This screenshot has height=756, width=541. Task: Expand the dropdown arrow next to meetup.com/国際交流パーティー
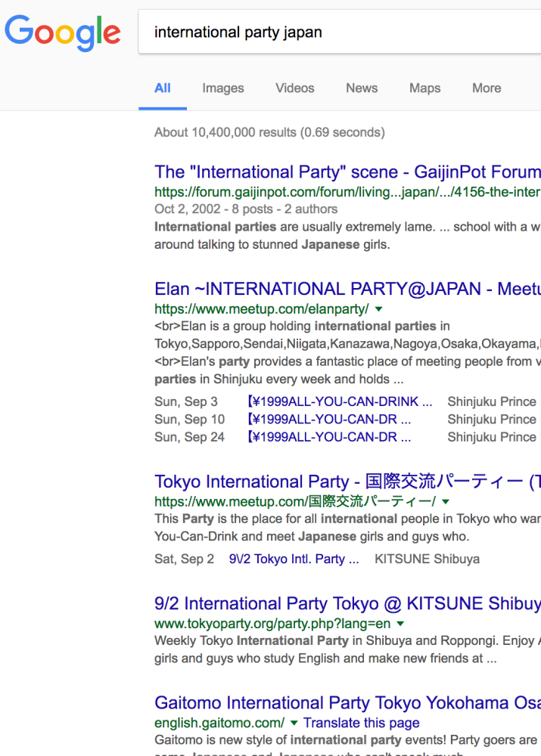[x=446, y=502]
